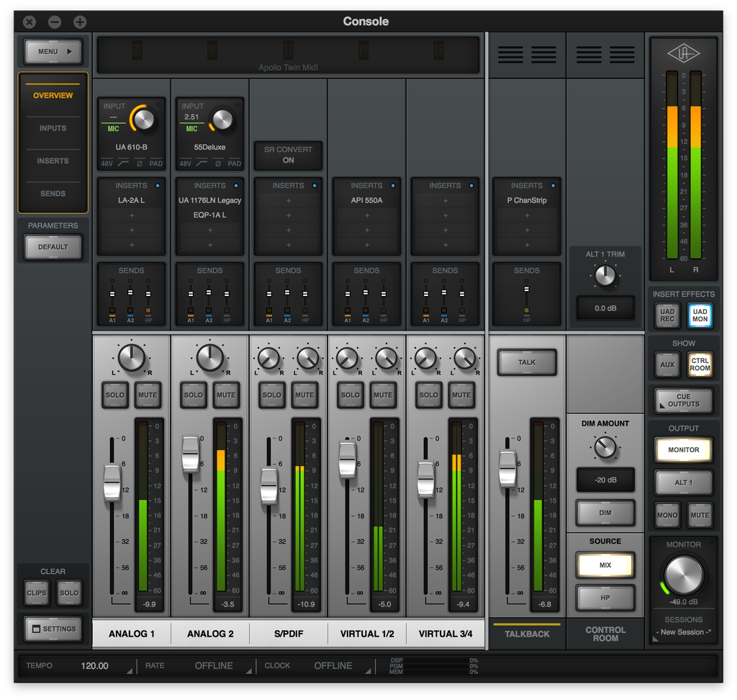
Task: Open the New Session sessions menu
Action: pos(684,632)
